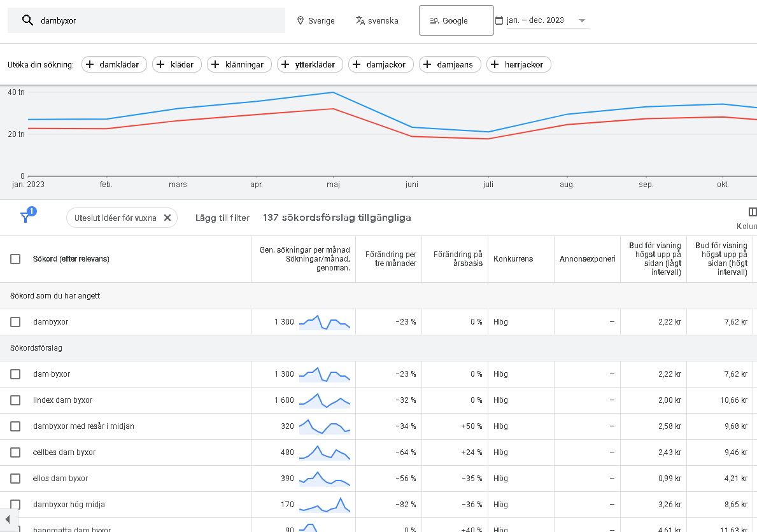The width and height of the screenshot is (757, 532).
Task: Click the −82 % three-month change value
Action: point(406,505)
